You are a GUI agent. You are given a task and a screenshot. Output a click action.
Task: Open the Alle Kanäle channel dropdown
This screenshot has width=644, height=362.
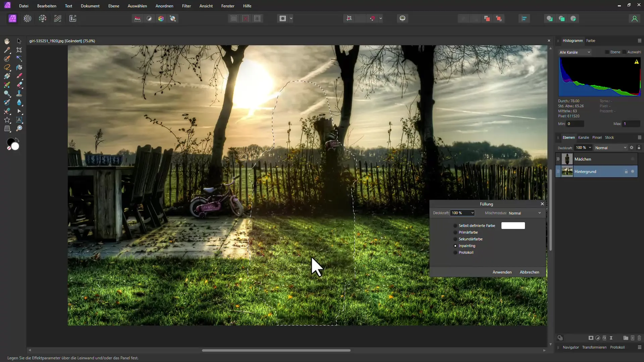pos(575,52)
